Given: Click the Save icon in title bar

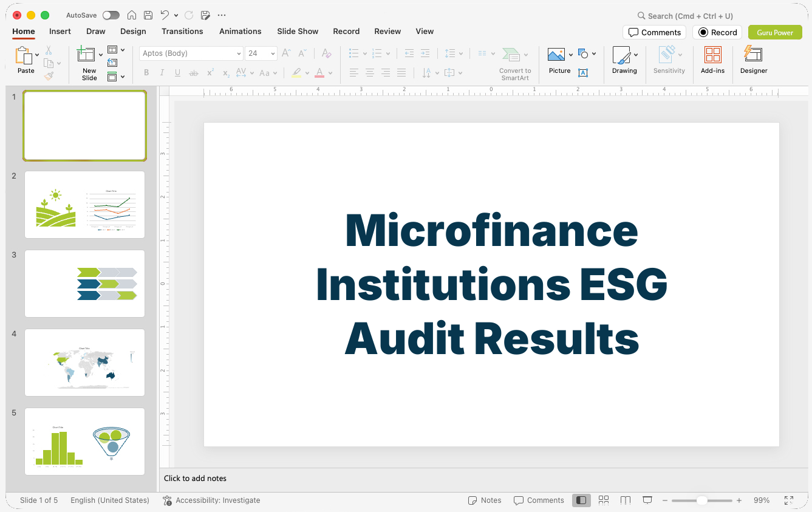Looking at the screenshot, I should click(148, 15).
